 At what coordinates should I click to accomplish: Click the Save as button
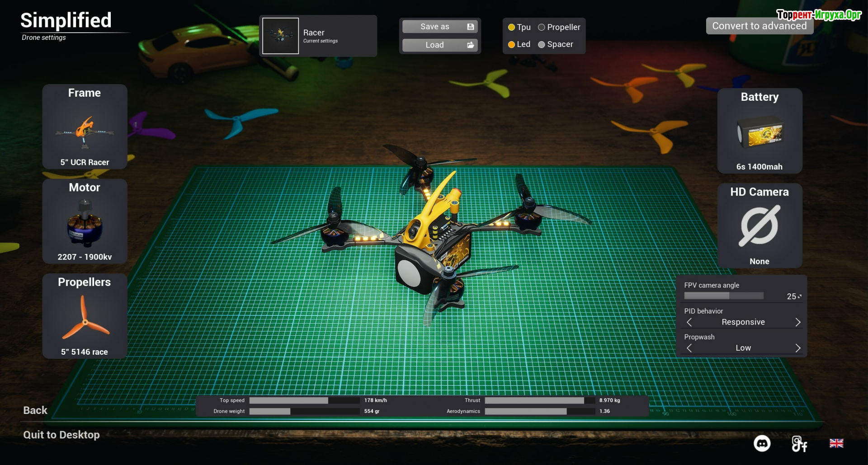pyautogui.click(x=439, y=27)
